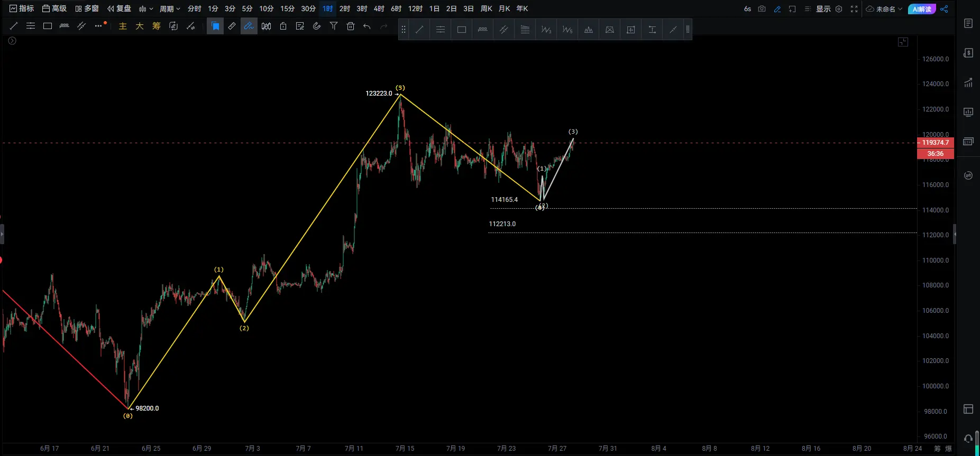Screen dimensions: 980x456
Task: Toggle the lock drawings icon
Action: coord(283,26)
